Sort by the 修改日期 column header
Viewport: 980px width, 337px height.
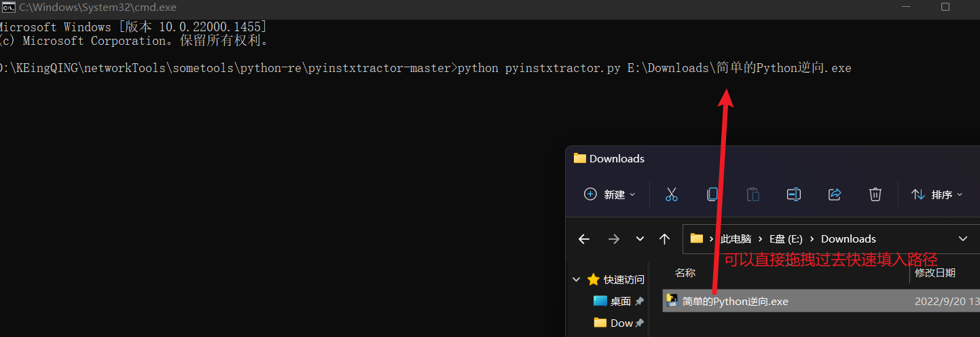935,272
